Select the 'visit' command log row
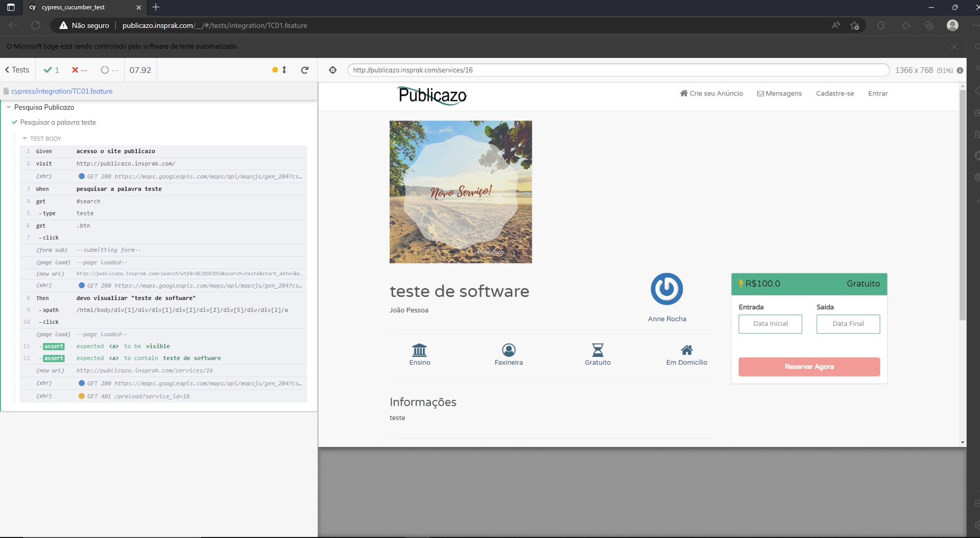 [163, 163]
